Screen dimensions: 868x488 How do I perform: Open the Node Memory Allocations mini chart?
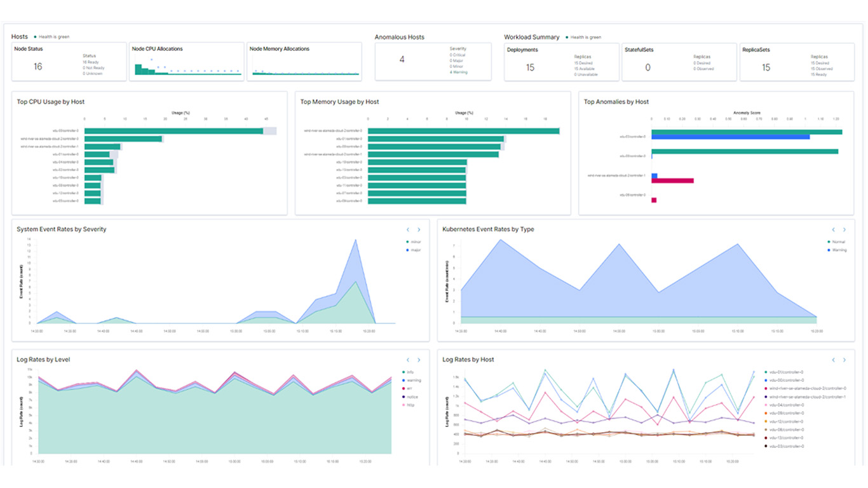(x=304, y=70)
